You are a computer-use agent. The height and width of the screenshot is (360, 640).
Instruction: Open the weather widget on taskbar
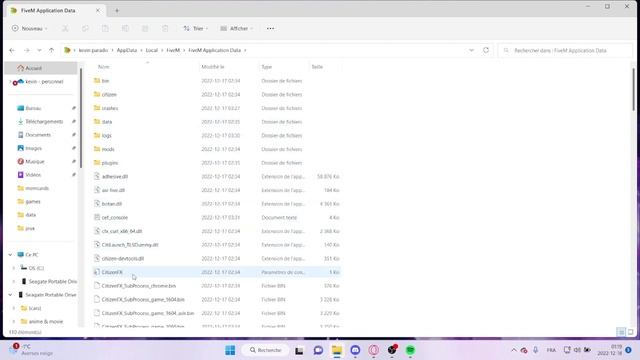pyautogui.click(x=31, y=350)
